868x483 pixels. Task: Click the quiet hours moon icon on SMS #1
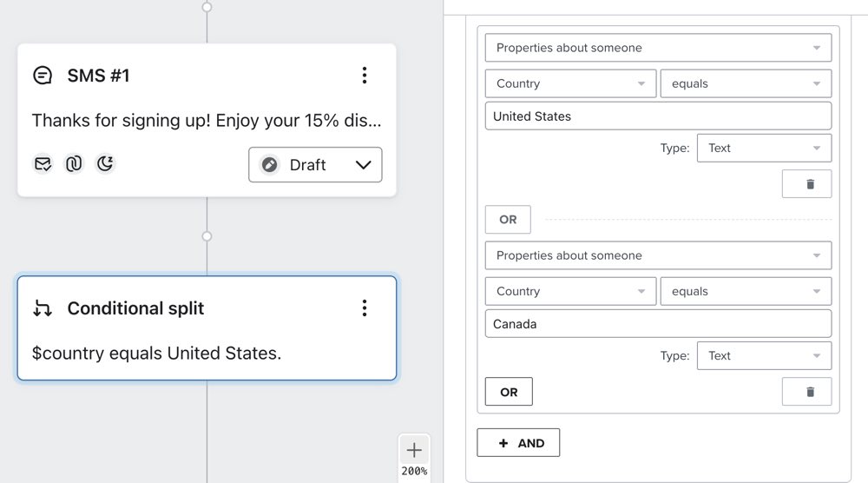pyautogui.click(x=105, y=163)
